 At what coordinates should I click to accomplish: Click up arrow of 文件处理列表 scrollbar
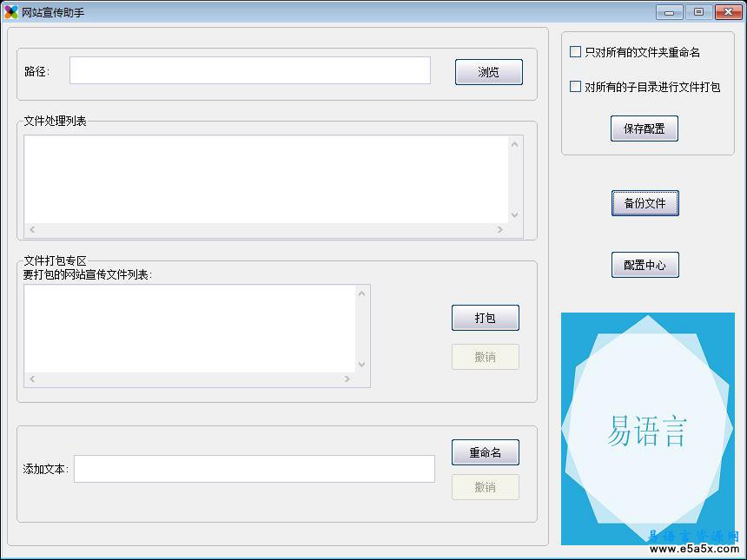pos(515,144)
